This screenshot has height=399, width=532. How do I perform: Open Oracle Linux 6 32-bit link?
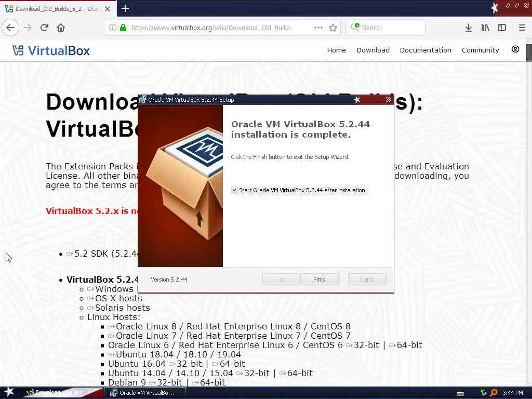tap(363, 345)
